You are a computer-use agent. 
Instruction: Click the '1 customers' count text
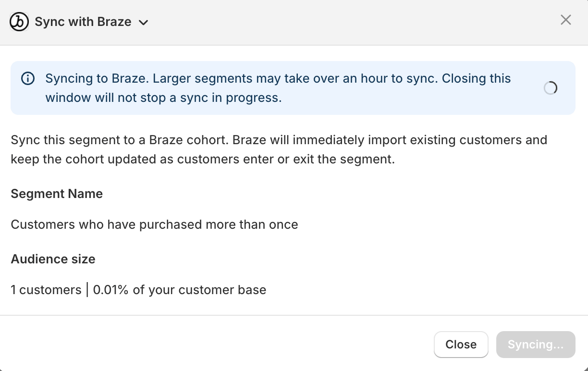(46, 290)
